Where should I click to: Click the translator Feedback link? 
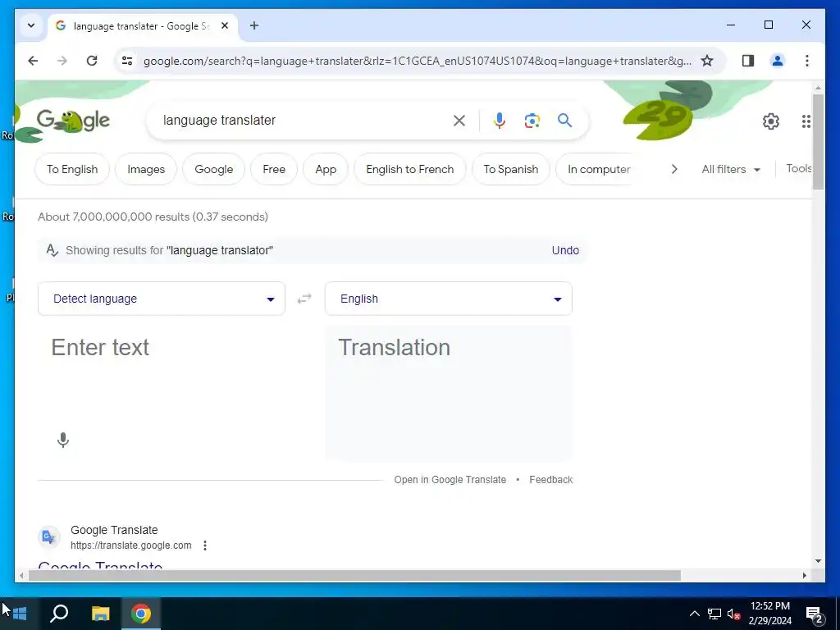[x=550, y=479]
